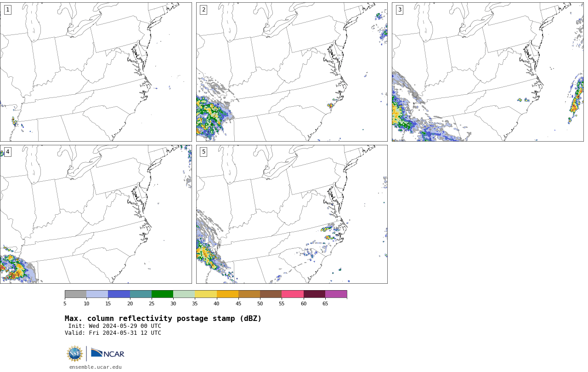This screenshot has width=588, height=372.
Task: Click colorbar tick label 50
Action: [x=260, y=303]
